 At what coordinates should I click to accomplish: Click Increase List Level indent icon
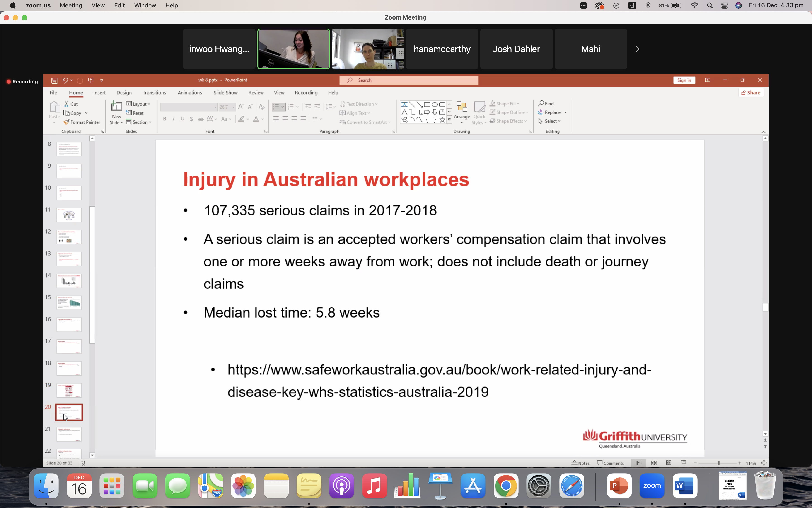(x=317, y=107)
